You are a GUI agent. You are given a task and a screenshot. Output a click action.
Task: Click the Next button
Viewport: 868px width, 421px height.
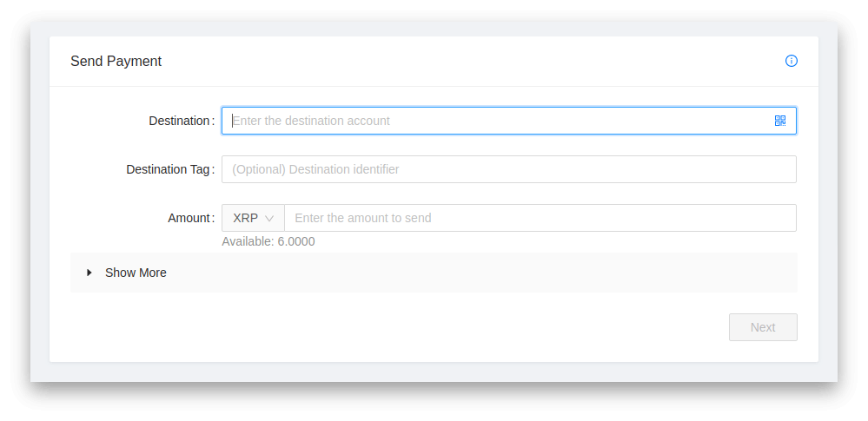pyautogui.click(x=763, y=327)
